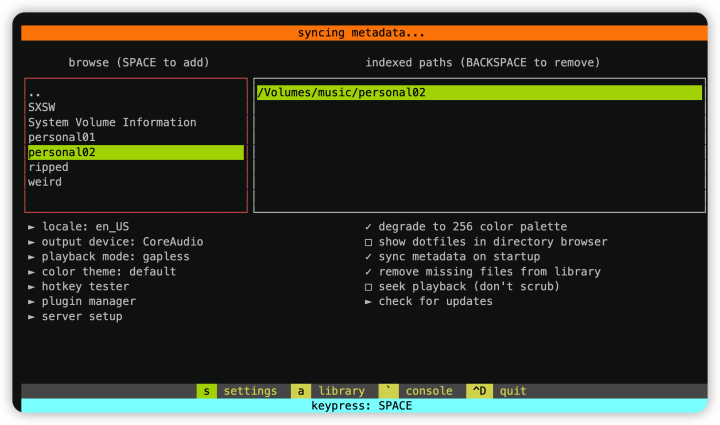Select the highlighted personal02 folder
This screenshot has width=720, height=425.
coord(135,152)
